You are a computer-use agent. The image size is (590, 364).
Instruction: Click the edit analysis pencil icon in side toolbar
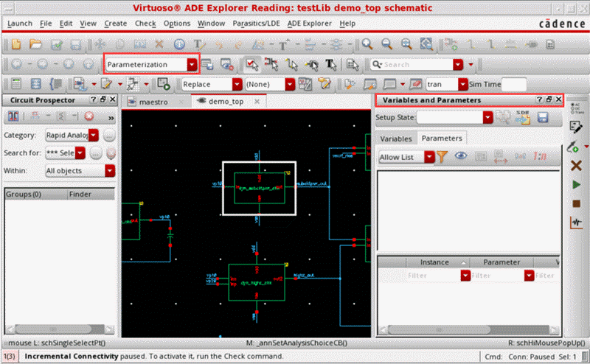click(x=575, y=127)
